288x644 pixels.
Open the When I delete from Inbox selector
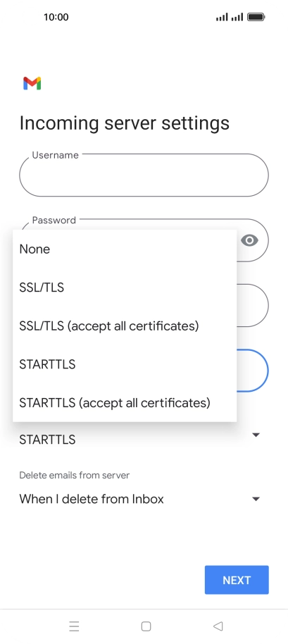140,499
